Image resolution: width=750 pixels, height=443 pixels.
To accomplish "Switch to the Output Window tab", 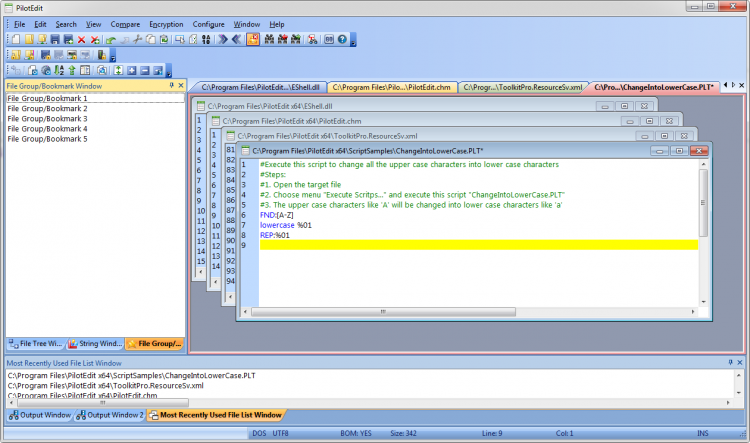I will point(40,415).
